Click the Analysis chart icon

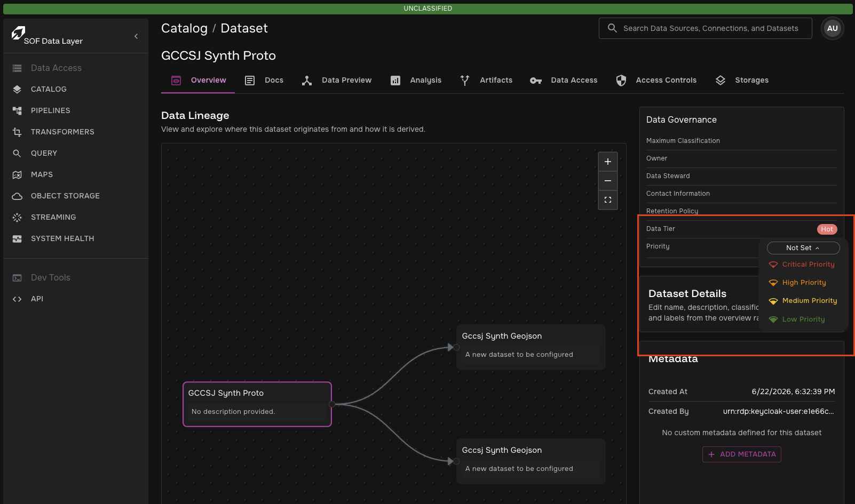click(x=395, y=81)
